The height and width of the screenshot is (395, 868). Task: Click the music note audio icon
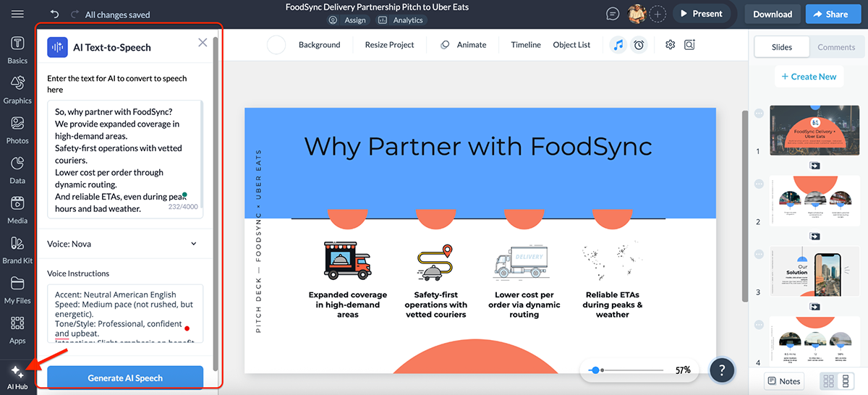[618, 45]
